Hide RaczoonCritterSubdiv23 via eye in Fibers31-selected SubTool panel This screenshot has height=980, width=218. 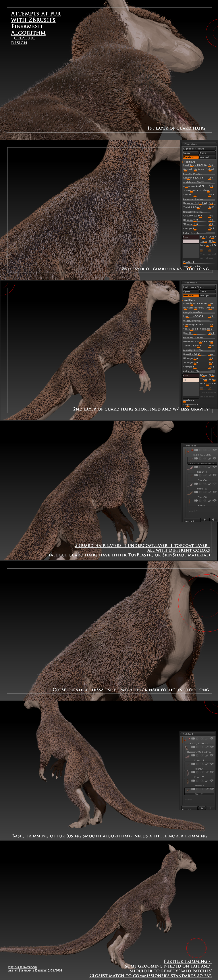point(212,747)
